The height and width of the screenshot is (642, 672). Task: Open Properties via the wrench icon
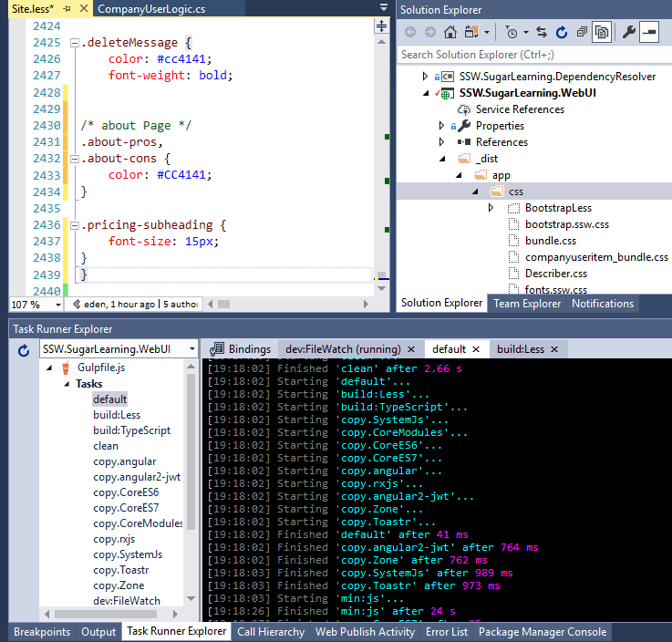click(629, 32)
